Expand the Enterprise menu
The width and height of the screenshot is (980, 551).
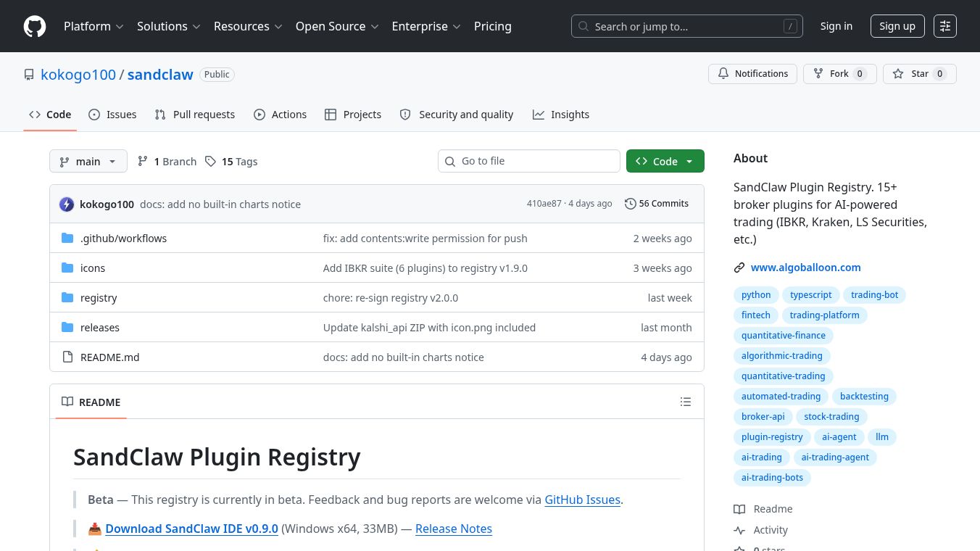[x=426, y=26]
